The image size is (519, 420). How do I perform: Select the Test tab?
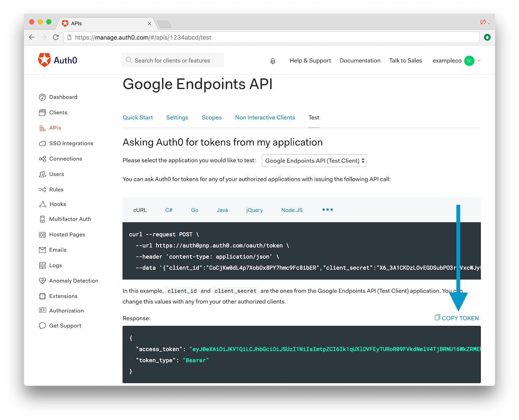(314, 118)
